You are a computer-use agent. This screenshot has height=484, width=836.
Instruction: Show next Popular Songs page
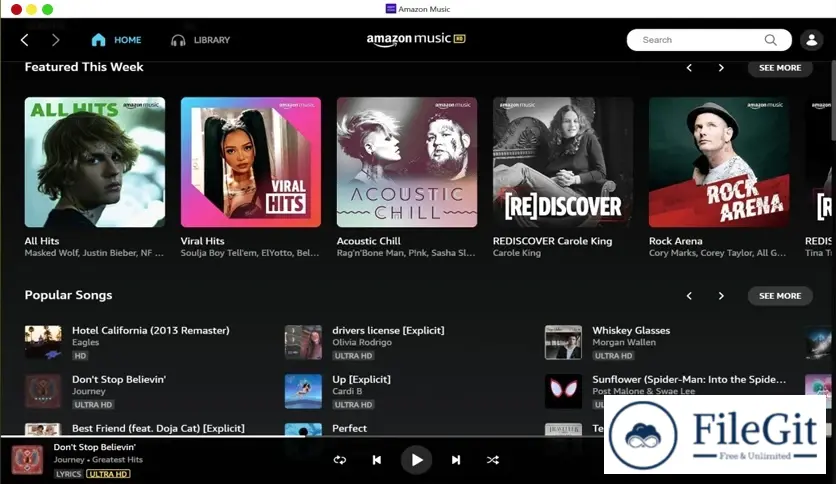tap(721, 296)
